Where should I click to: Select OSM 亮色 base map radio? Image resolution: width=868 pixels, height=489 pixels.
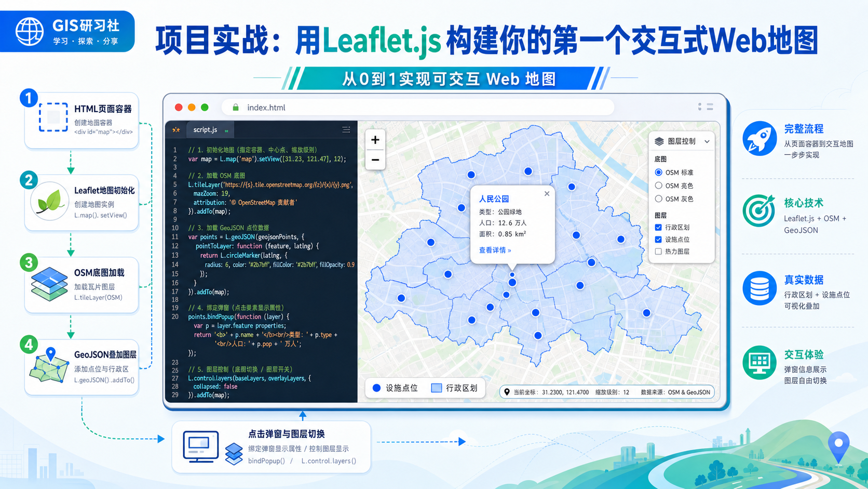click(x=658, y=186)
